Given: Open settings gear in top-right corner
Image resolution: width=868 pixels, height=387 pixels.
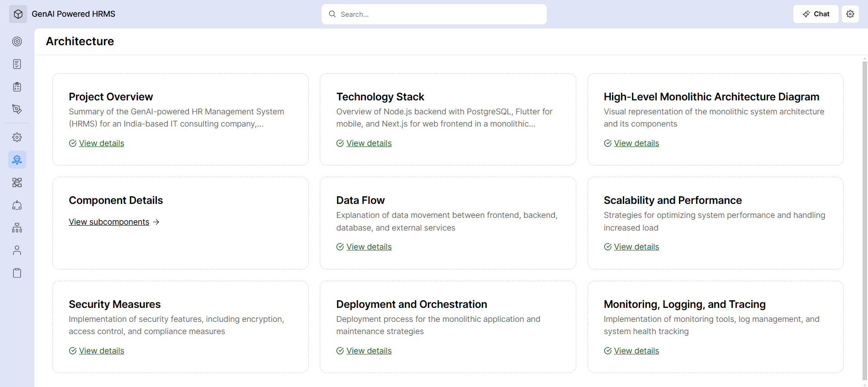Looking at the screenshot, I should coord(850,14).
